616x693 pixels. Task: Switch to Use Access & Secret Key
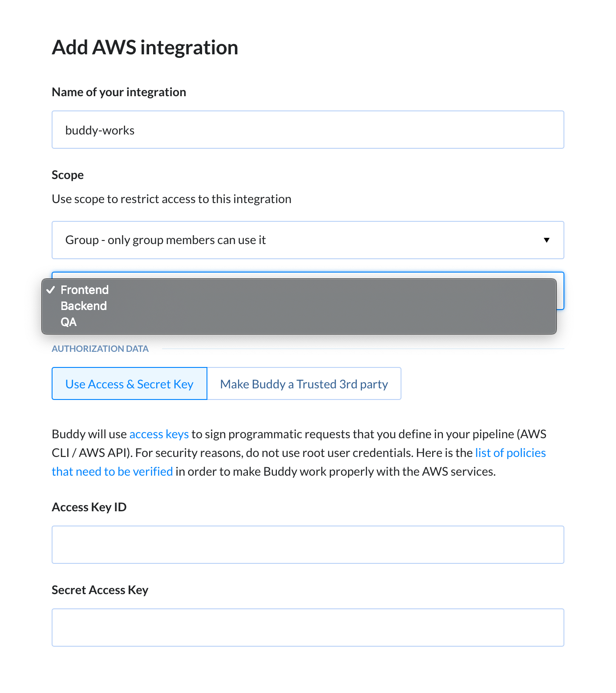pos(130,383)
